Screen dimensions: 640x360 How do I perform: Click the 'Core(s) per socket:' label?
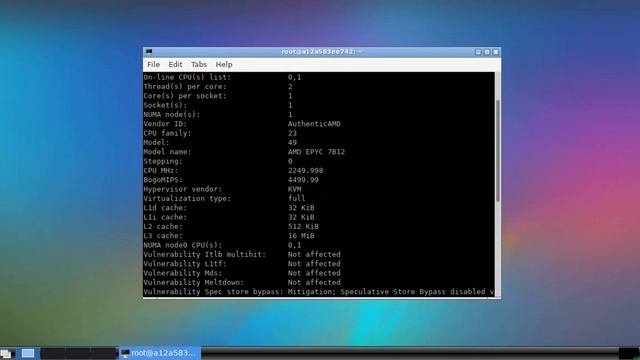click(185, 96)
